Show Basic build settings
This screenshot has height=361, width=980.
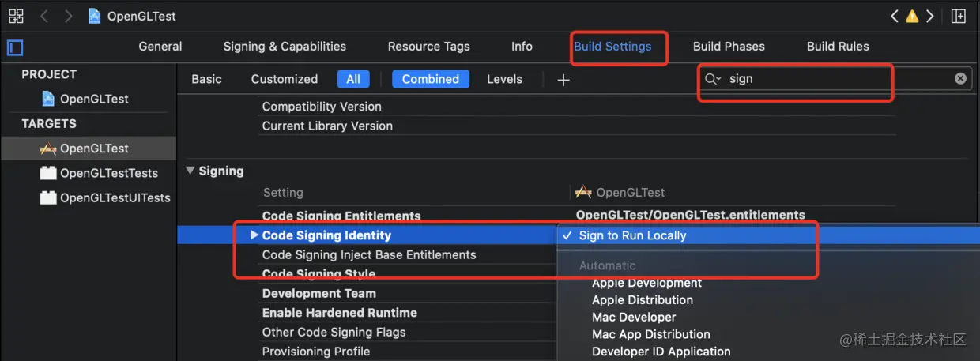(206, 79)
